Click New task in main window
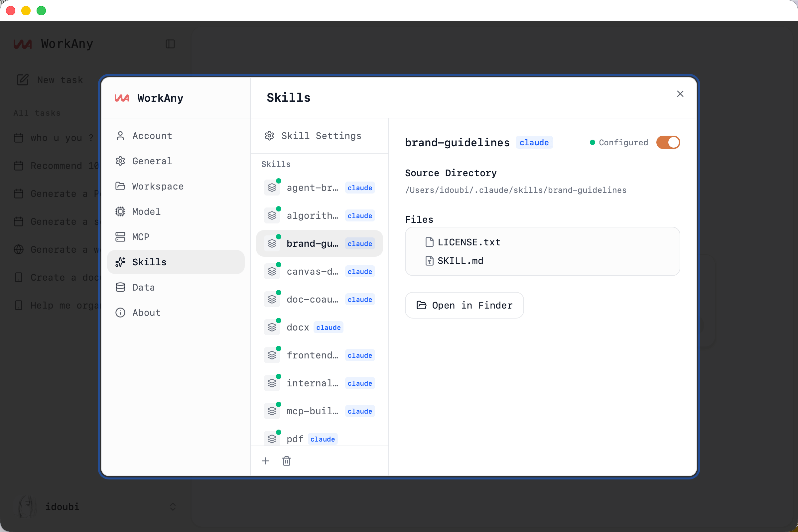This screenshot has height=532, width=798. click(50, 80)
